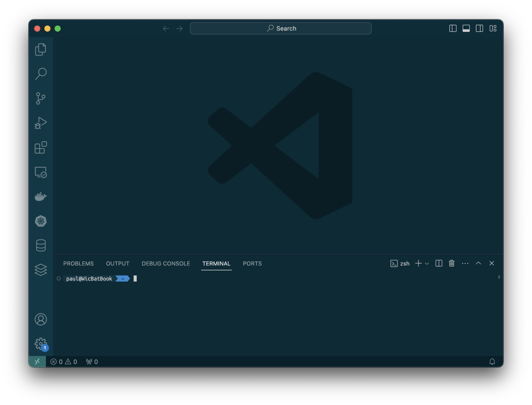Maximize the panel size with chevron
This screenshot has height=405, width=532.
478,263
